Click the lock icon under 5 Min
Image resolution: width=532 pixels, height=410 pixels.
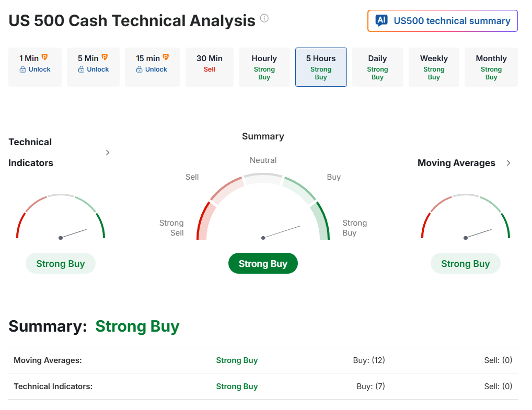81,69
